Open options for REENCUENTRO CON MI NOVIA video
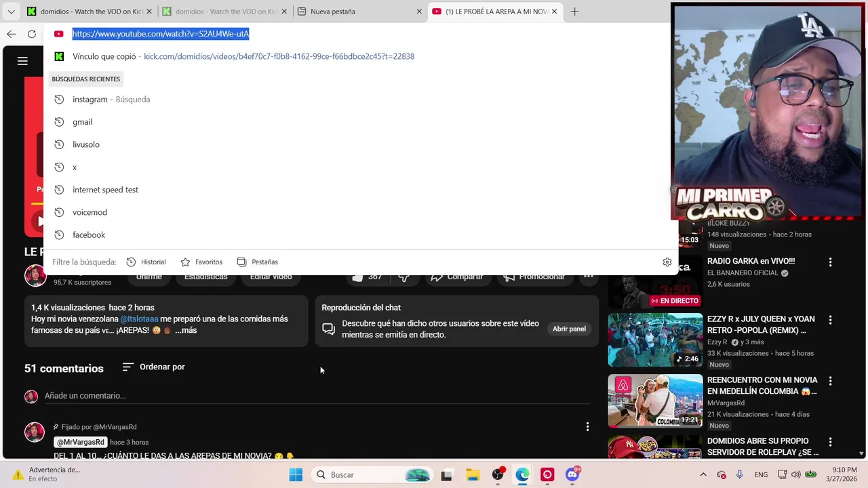This screenshot has height=488, width=868. [x=830, y=381]
